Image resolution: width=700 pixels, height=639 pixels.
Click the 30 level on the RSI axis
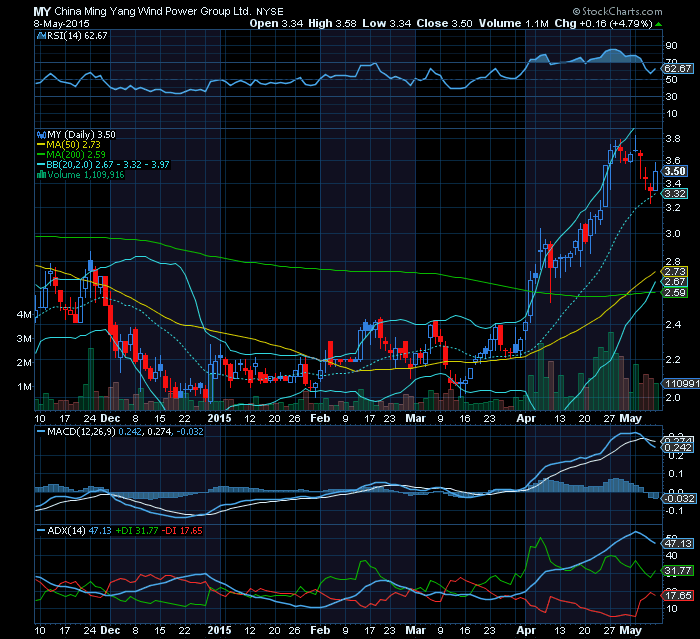pyautogui.click(x=671, y=96)
